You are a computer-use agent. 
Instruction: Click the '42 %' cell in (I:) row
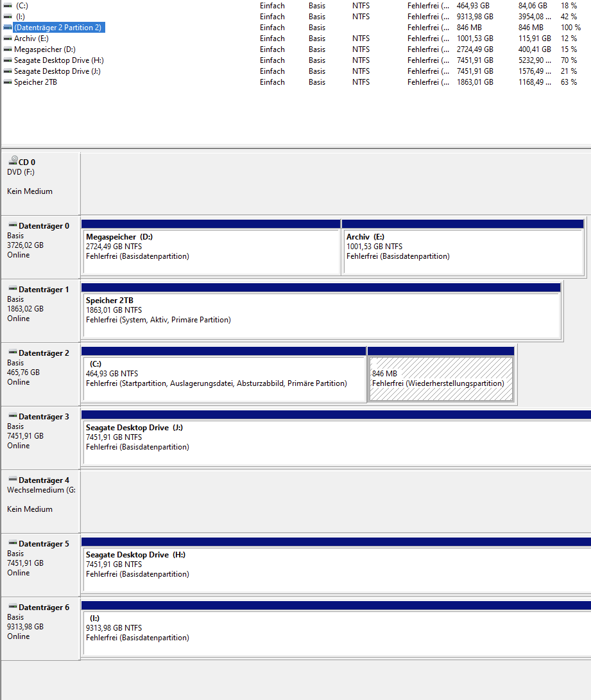click(569, 17)
